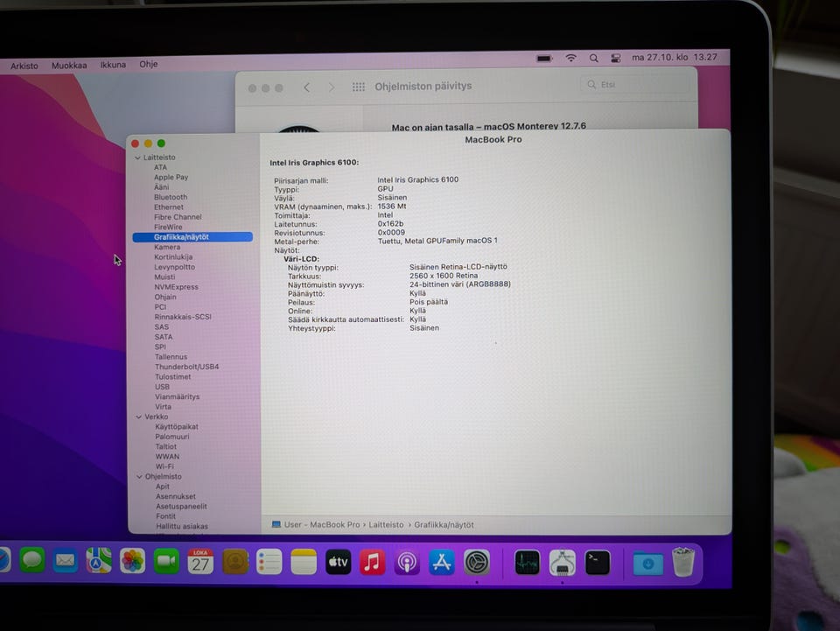Select Grafiikka/näytöt in the sidebar
Image resolution: width=840 pixels, height=631 pixels.
pos(192,237)
